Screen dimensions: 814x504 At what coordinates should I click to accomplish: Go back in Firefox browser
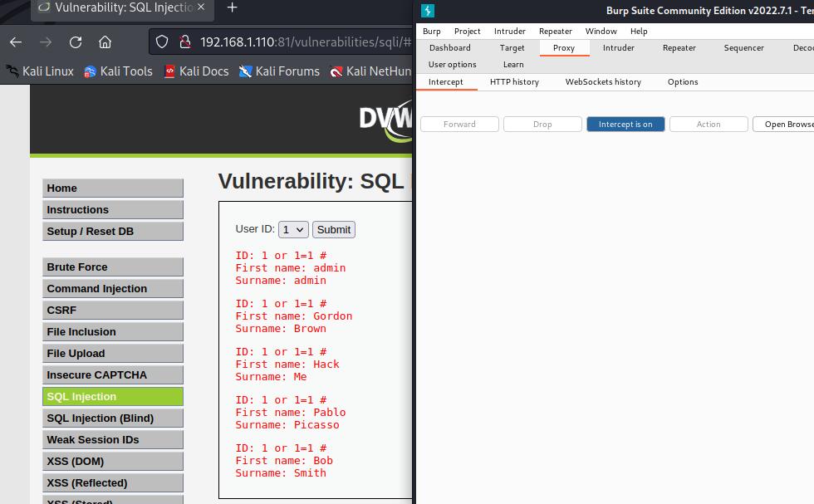tap(16, 42)
